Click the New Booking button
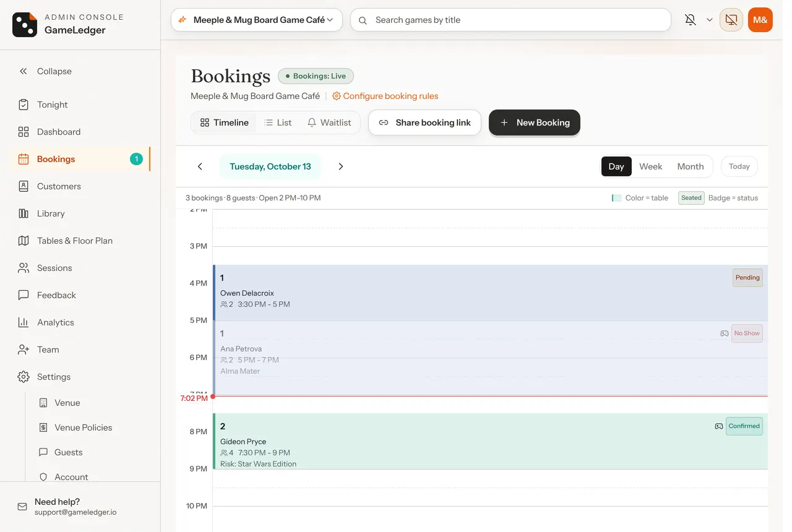The image size is (792, 532). [535, 122]
